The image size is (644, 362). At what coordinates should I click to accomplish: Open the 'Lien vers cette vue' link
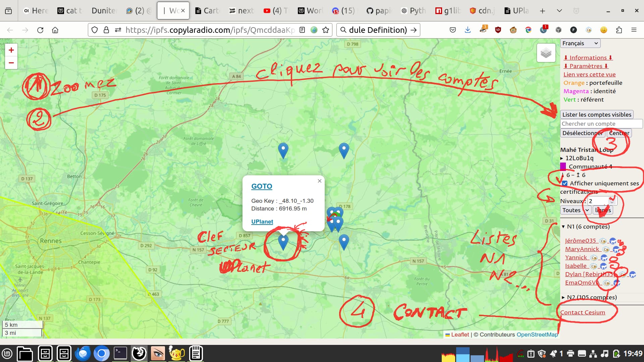[589, 74]
